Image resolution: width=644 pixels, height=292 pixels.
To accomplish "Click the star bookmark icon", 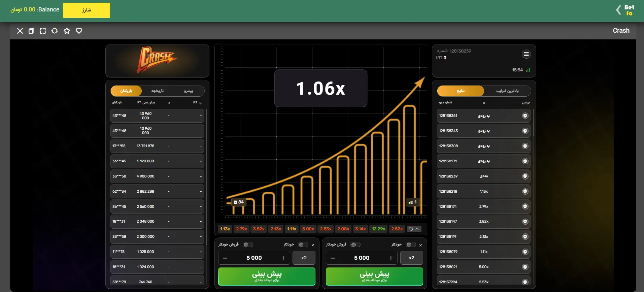I will click(x=67, y=31).
